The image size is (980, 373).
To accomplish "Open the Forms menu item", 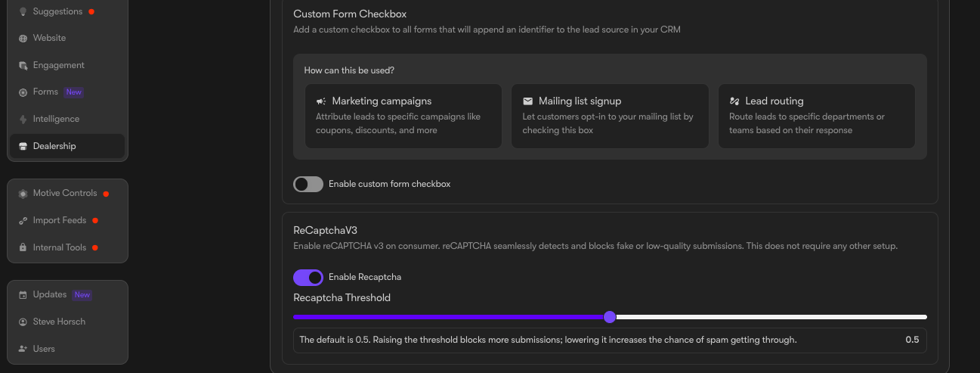I will point(67,92).
